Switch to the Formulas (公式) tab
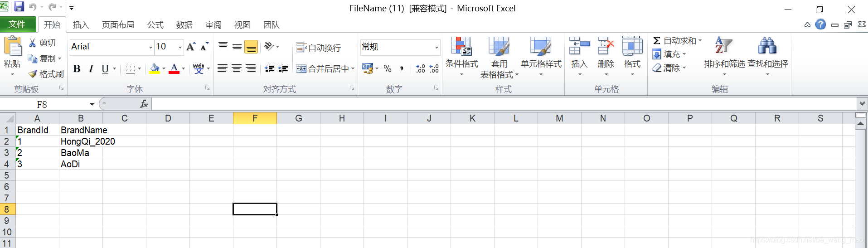Screen dimensions: 868x248 [x=155, y=25]
